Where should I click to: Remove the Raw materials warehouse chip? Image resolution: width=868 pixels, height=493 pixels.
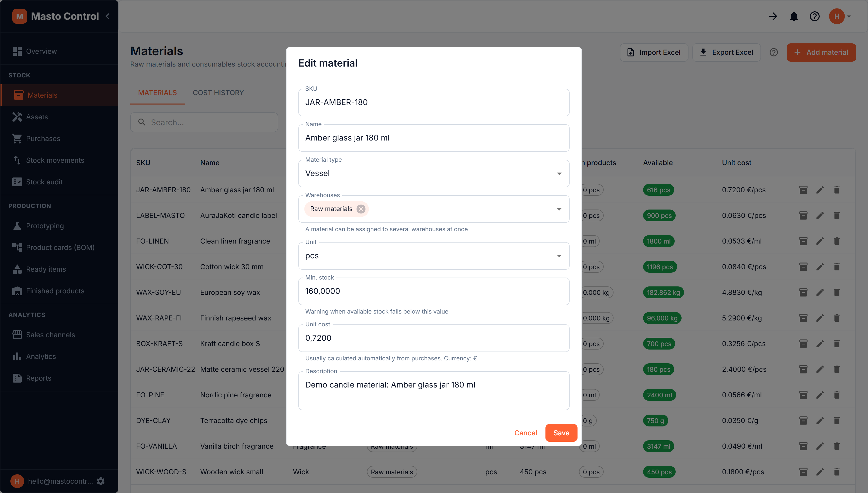(x=361, y=209)
